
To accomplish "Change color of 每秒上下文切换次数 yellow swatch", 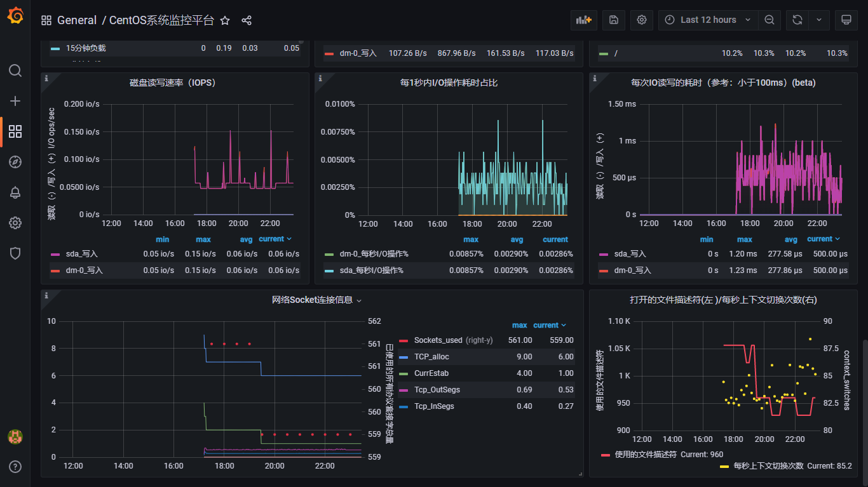I will point(724,466).
